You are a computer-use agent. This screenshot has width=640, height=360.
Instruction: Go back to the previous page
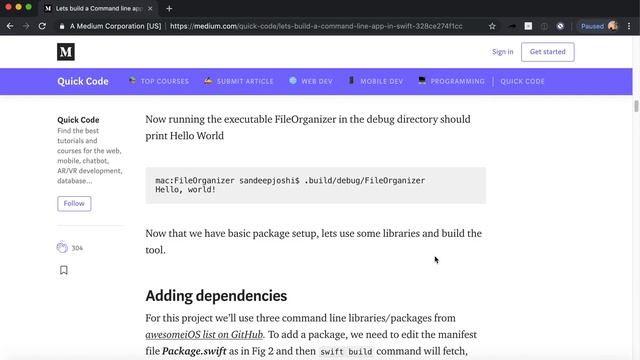pyautogui.click(x=10, y=26)
